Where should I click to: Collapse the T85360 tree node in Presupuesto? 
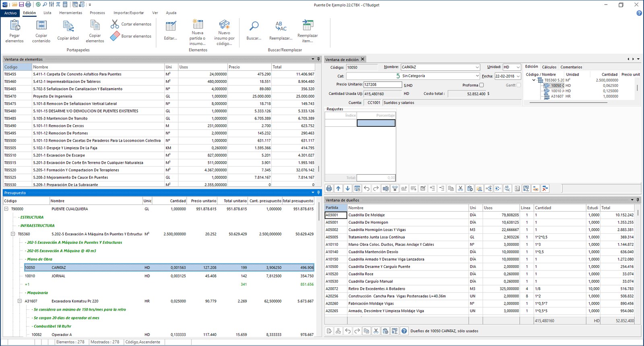[13, 234]
